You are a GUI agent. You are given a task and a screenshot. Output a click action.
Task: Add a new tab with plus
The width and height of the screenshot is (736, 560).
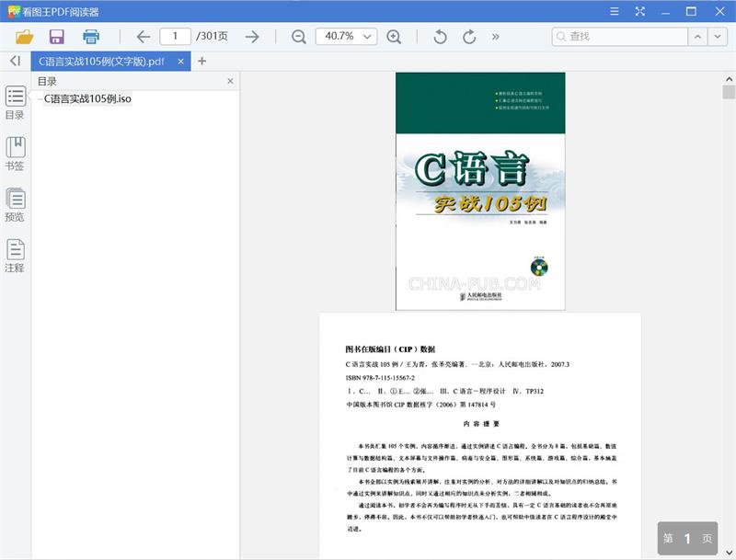tap(201, 61)
